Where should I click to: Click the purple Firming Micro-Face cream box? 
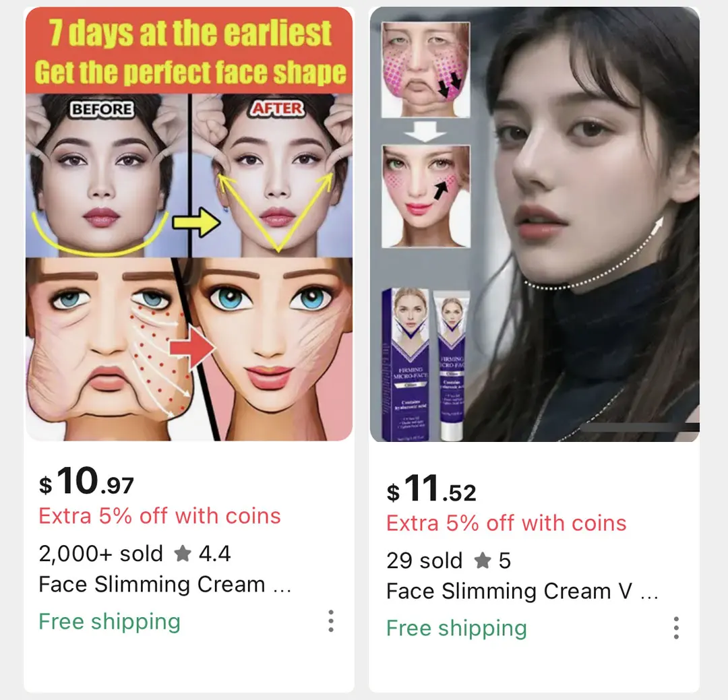click(406, 364)
